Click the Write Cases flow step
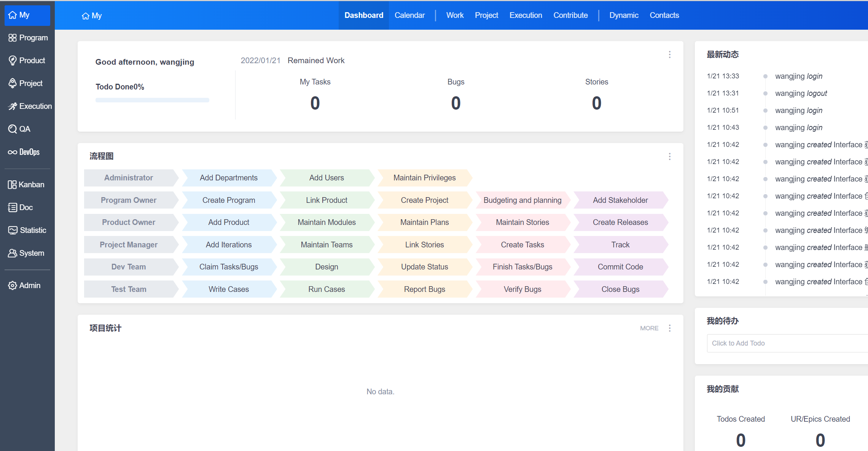The image size is (868, 451). [229, 289]
